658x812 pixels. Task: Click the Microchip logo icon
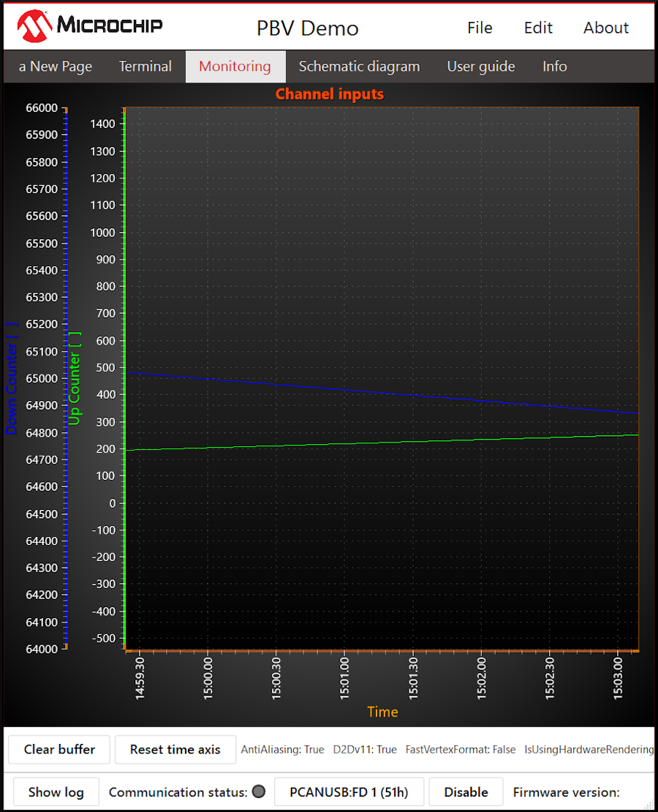tap(34, 26)
